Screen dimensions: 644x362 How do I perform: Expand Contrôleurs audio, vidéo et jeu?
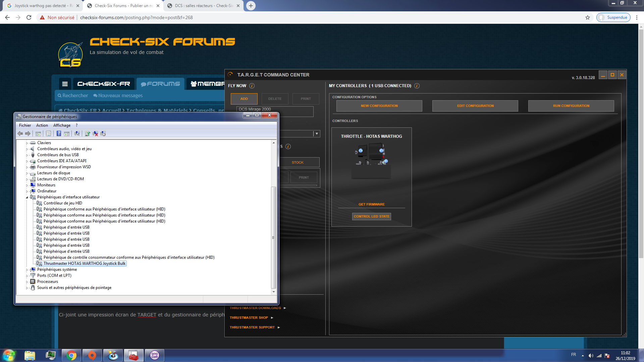pyautogui.click(x=27, y=149)
